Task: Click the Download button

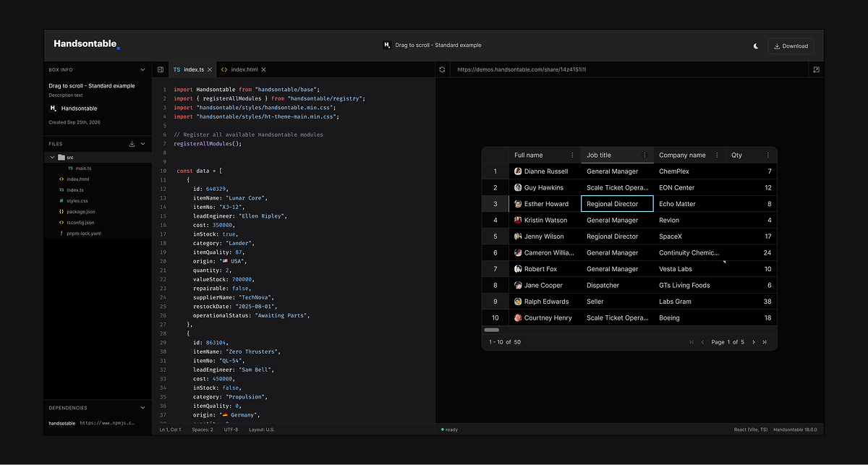Action: click(x=791, y=46)
